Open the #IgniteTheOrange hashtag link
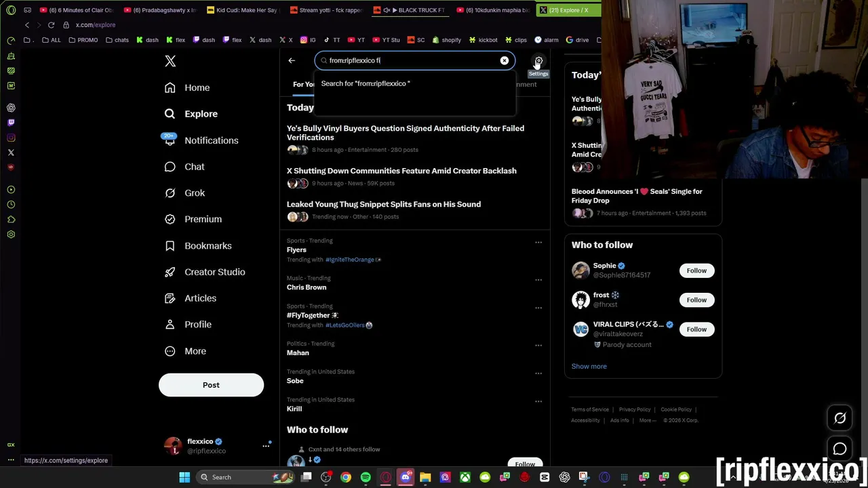 click(350, 260)
